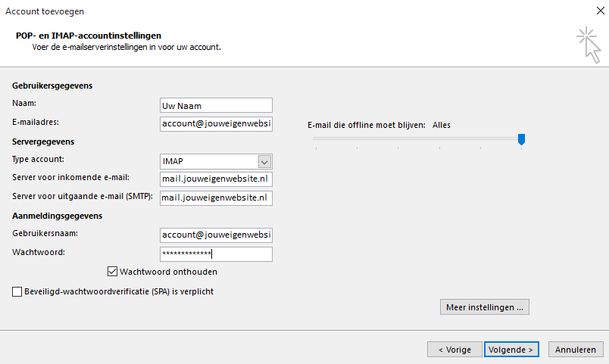Click the Meer instellingen button
This screenshot has height=364, width=609.
click(x=484, y=307)
